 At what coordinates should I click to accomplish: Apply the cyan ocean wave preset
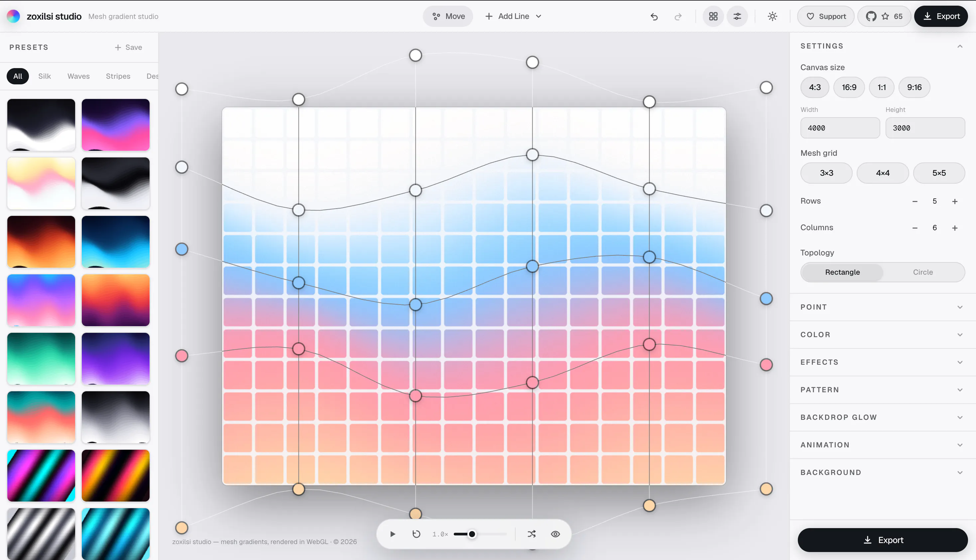(115, 241)
